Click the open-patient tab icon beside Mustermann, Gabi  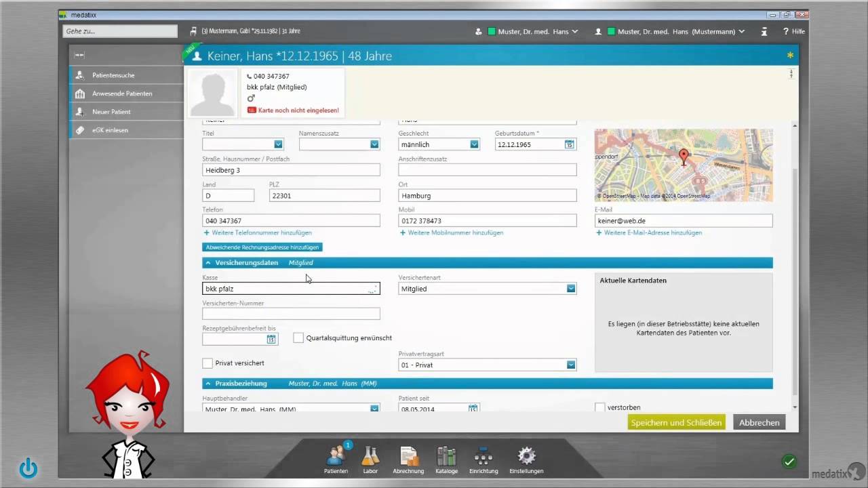point(194,31)
